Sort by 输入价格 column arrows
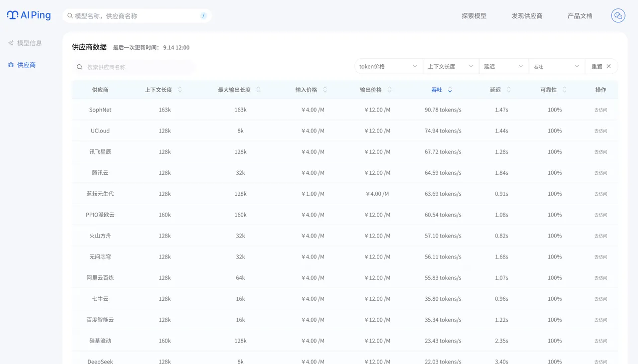The height and width of the screenshot is (364, 638). pyautogui.click(x=325, y=90)
